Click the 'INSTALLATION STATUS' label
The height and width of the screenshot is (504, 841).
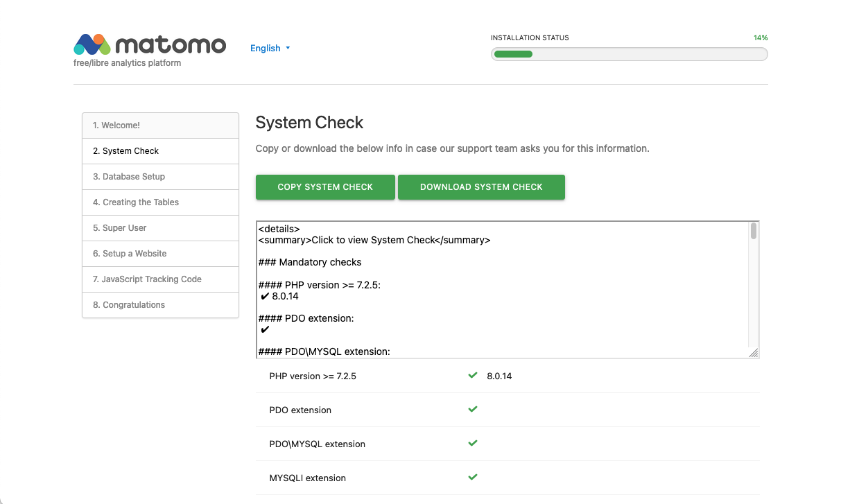click(530, 38)
